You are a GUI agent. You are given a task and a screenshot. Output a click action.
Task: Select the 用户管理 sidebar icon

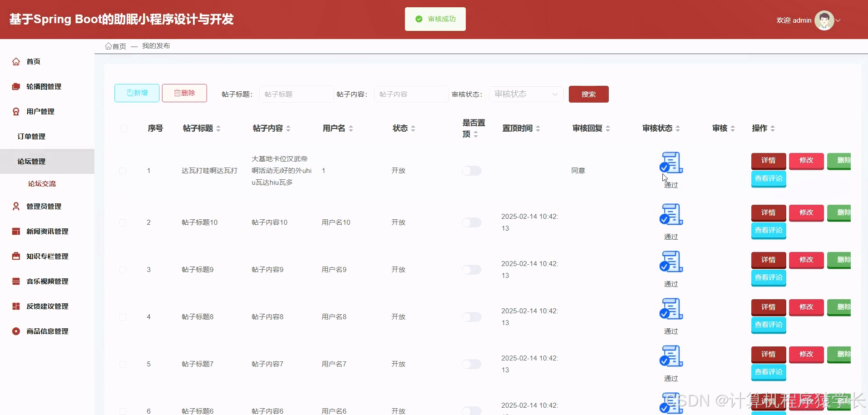click(x=15, y=111)
